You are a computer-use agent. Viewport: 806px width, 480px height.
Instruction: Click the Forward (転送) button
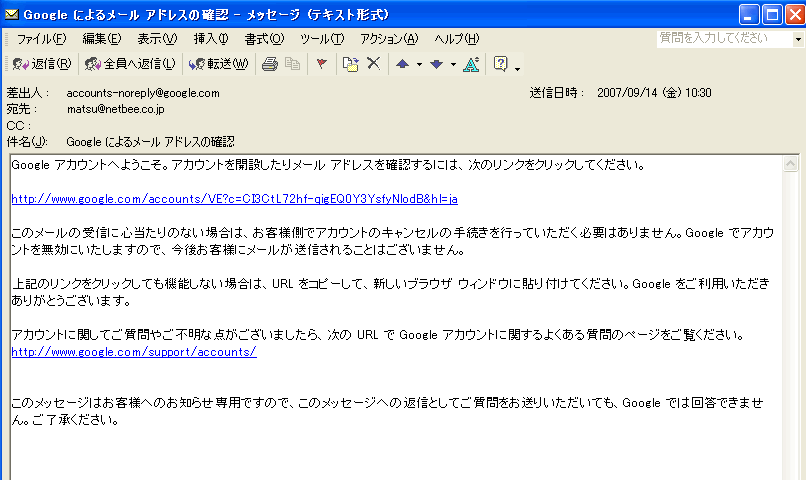[218, 64]
